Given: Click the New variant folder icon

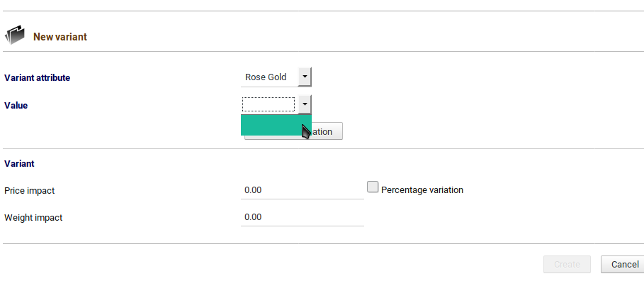Looking at the screenshot, I should (x=15, y=35).
